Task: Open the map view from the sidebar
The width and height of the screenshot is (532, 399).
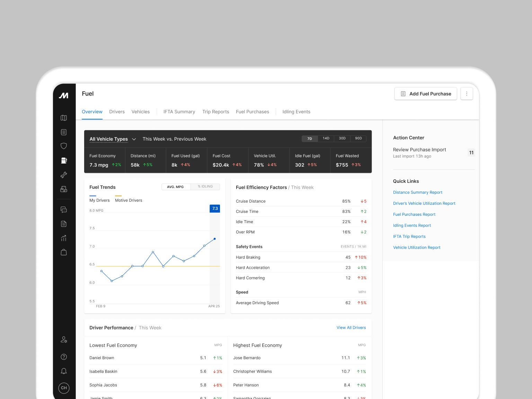Action: [x=64, y=118]
